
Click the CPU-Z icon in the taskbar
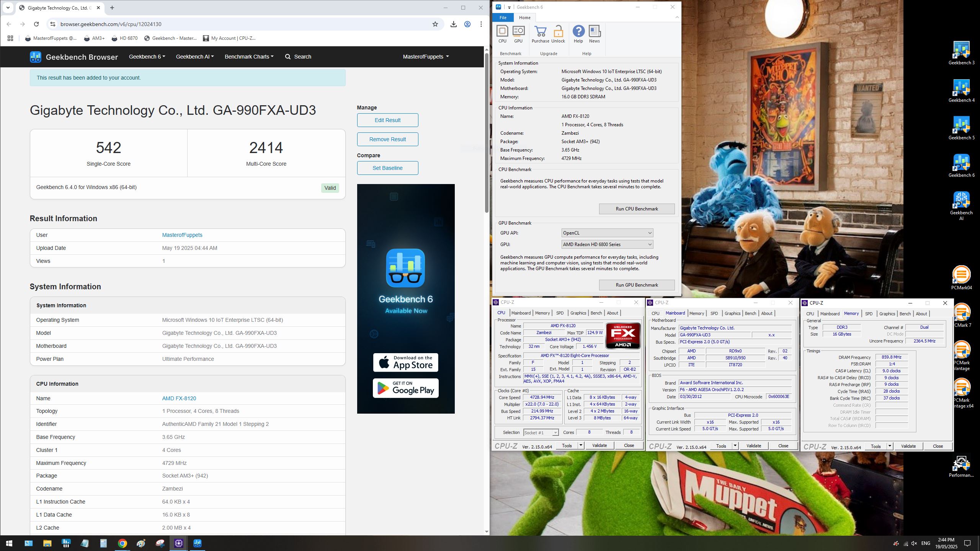tap(179, 543)
